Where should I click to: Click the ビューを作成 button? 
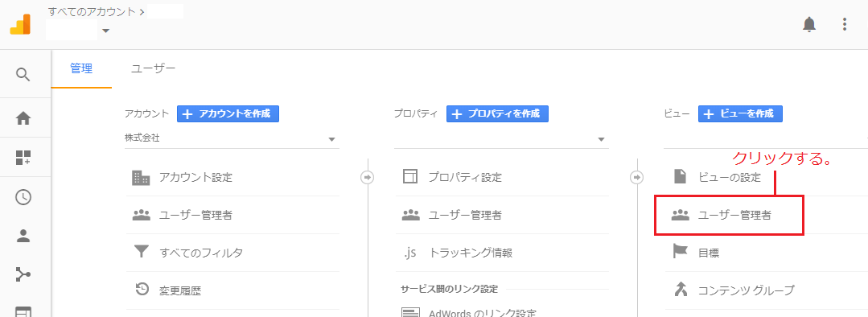click(740, 114)
